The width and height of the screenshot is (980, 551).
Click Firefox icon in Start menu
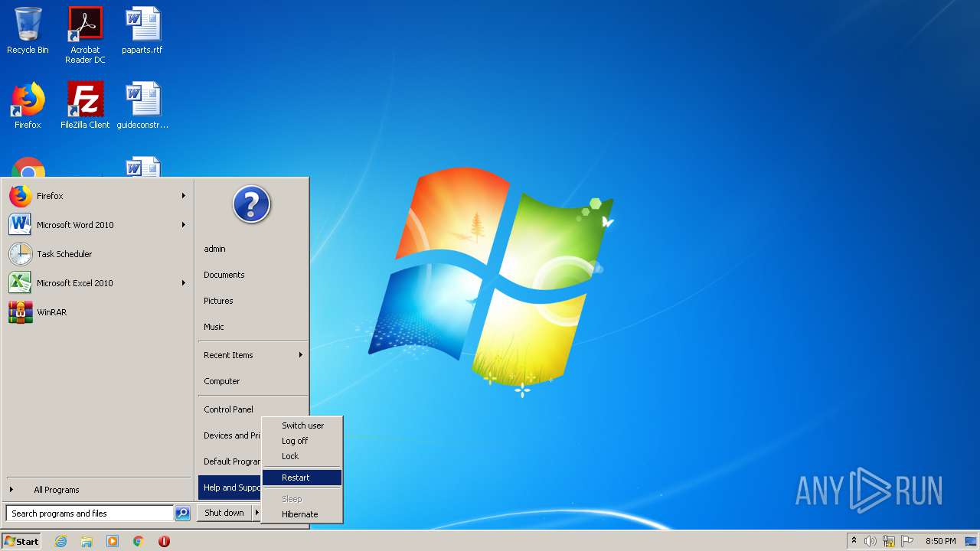point(21,196)
